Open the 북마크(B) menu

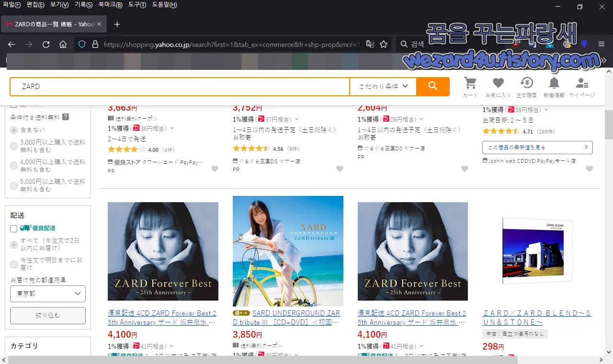point(111,5)
